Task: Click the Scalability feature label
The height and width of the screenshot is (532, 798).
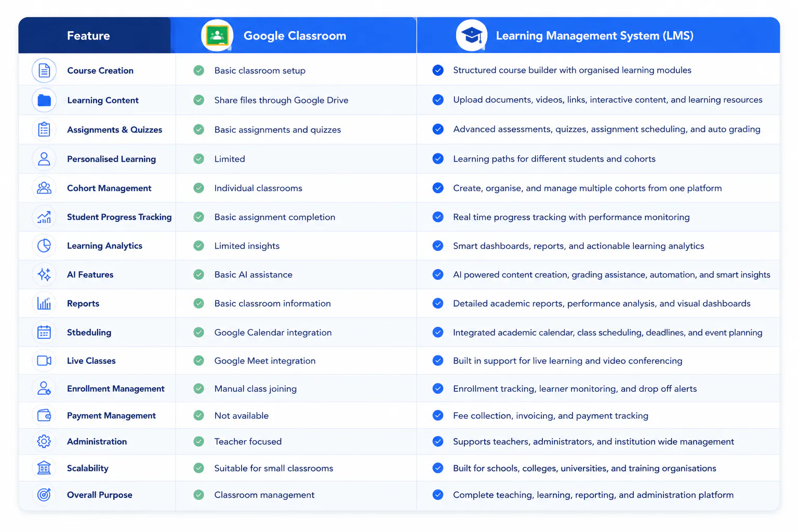Action: [87, 468]
